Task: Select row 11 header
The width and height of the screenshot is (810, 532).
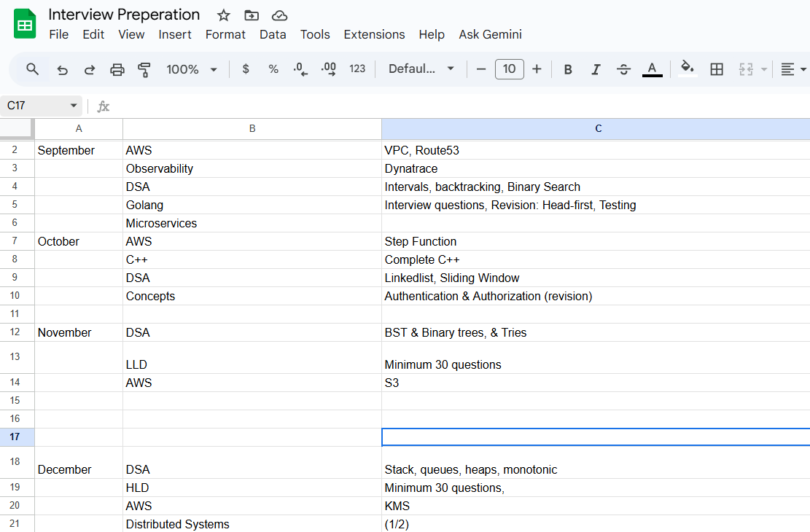Action: tap(15, 314)
